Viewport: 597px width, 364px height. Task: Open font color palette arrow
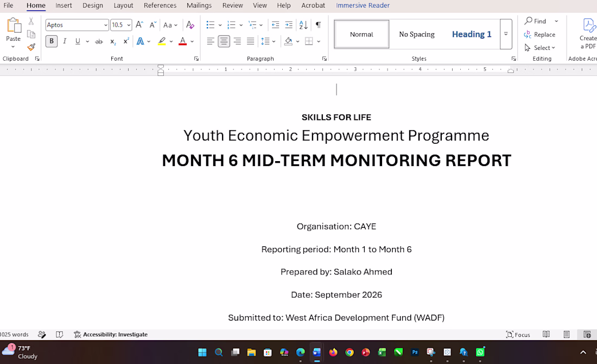[x=192, y=42]
